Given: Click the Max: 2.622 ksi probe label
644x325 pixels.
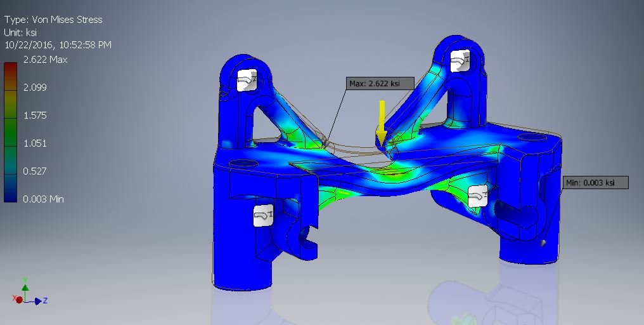Looking at the screenshot, I should click(x=380, y=84).
